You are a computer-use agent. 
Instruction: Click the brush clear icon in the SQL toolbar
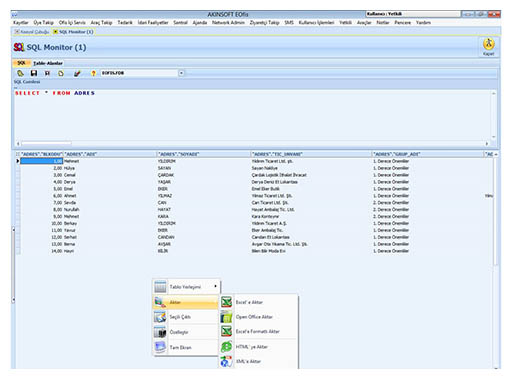click(77, 73)
